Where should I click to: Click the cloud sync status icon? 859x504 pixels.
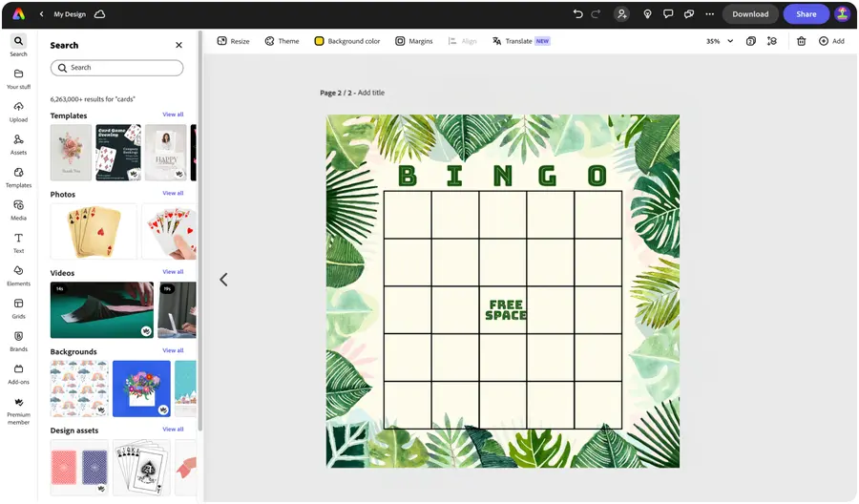99,14
